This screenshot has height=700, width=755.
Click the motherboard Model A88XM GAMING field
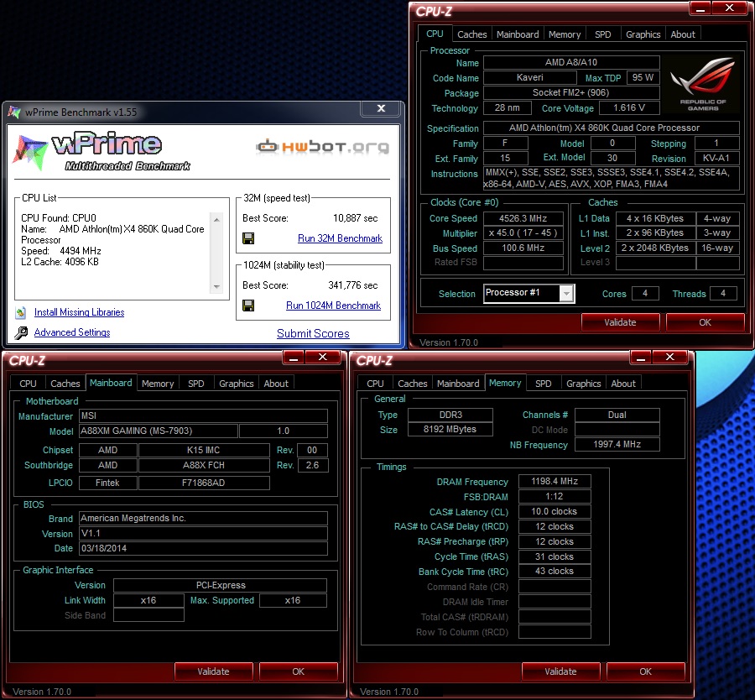158,431
